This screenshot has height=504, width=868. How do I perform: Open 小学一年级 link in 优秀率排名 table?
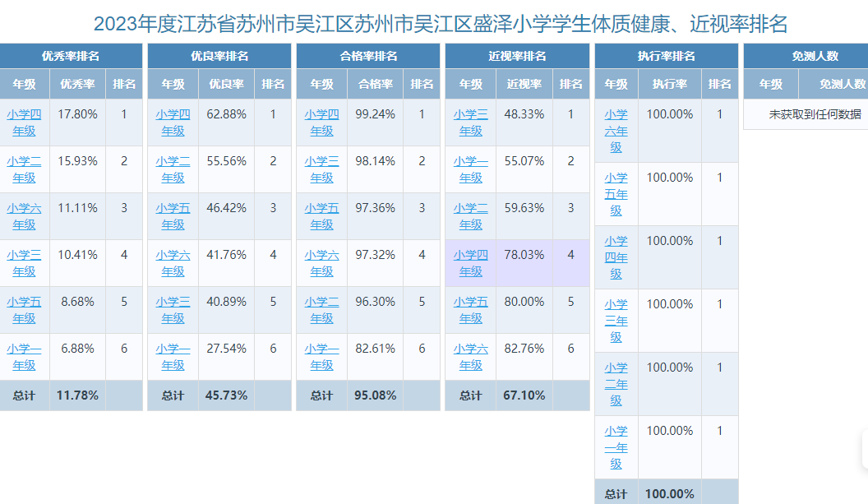[x=25, y=357]
